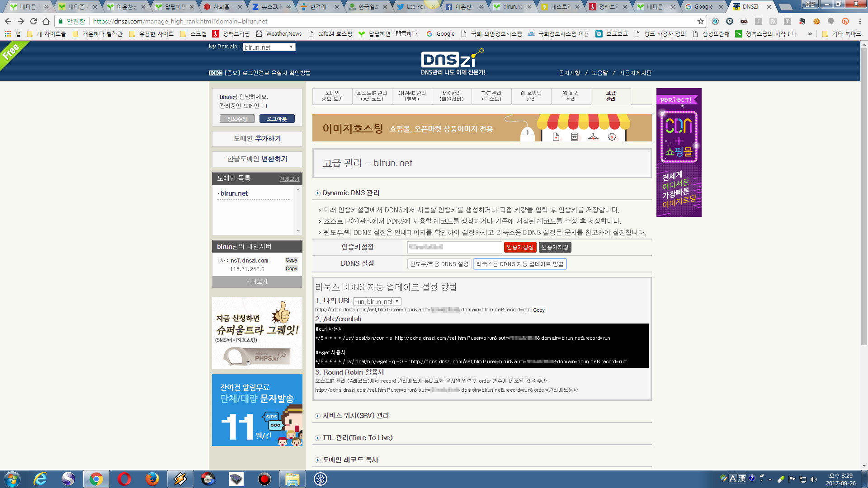
Task: Launch Firefox from the taskbar
Action: coord(152,479)
